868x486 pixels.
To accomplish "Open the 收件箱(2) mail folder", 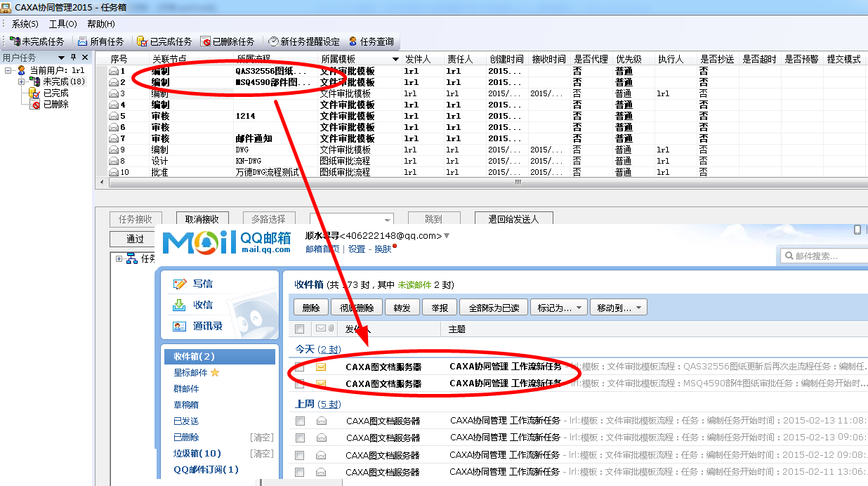I will 220,357.
